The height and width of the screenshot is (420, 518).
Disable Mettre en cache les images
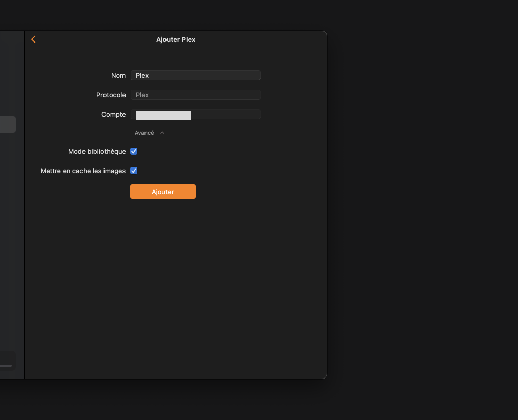[134, 171]
